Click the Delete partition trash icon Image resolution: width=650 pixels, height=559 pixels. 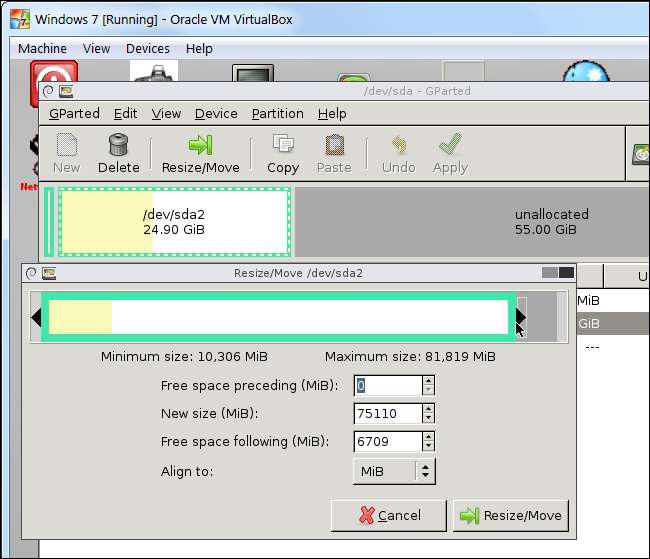(118, 146)
